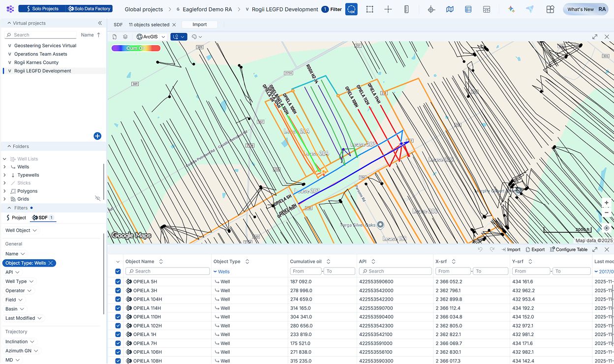The width and height of the screenshot is (614, 364).
Task: Open the well trajectory display dropdown
Action: (179, 37)
